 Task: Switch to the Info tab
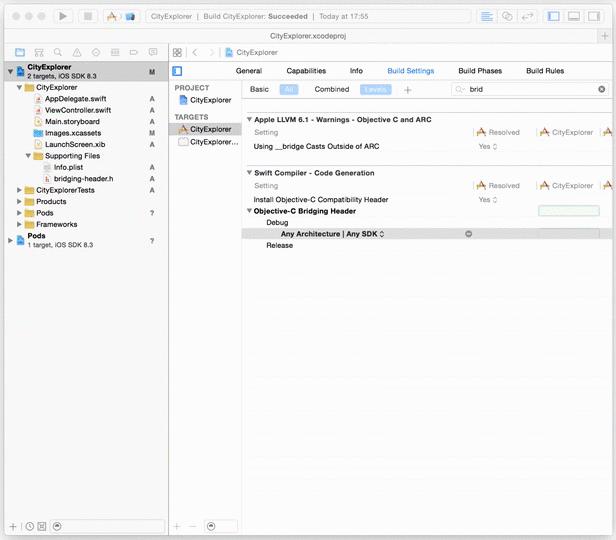click(356, 71)
